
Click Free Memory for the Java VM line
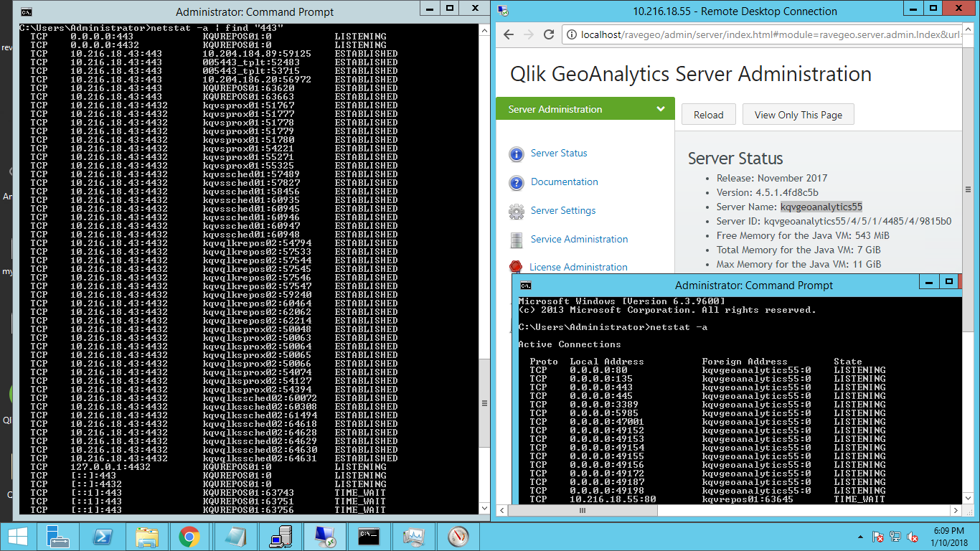coord(803,235)
